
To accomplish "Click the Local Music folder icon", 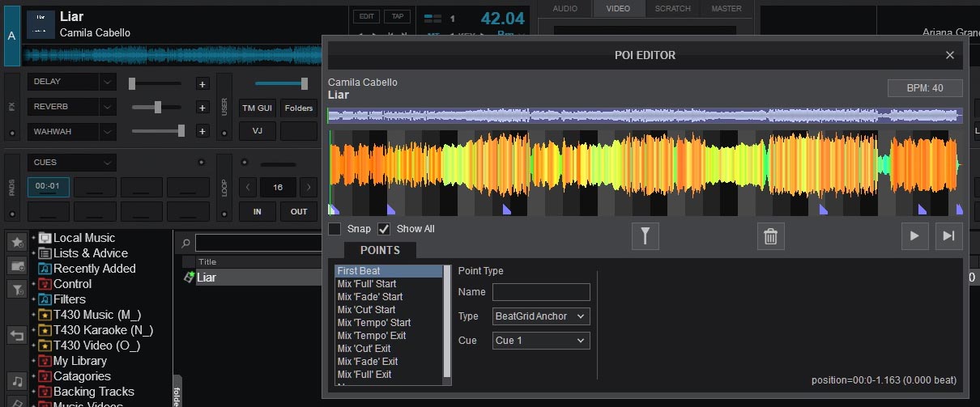I will click(x=45, y=238).
